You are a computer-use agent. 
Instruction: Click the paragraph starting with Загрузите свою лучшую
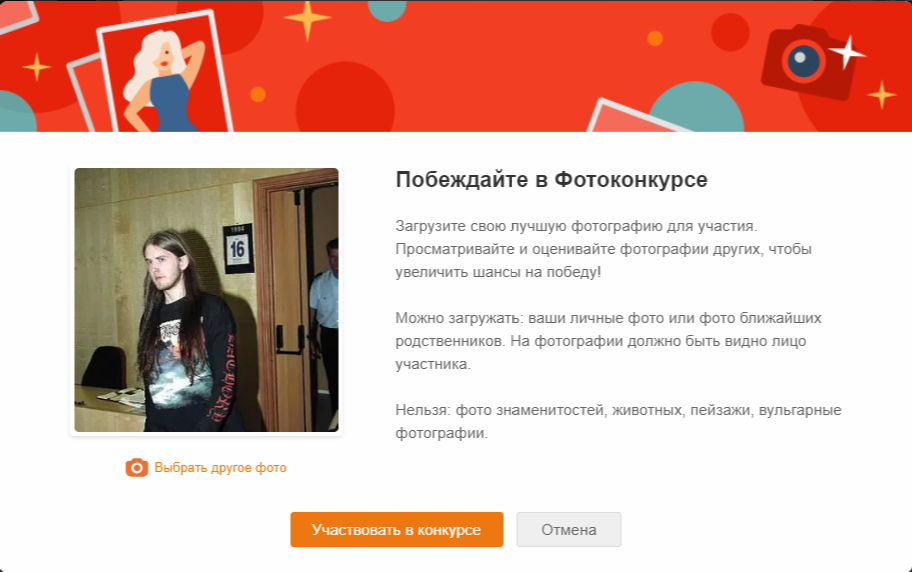point(604,249)
